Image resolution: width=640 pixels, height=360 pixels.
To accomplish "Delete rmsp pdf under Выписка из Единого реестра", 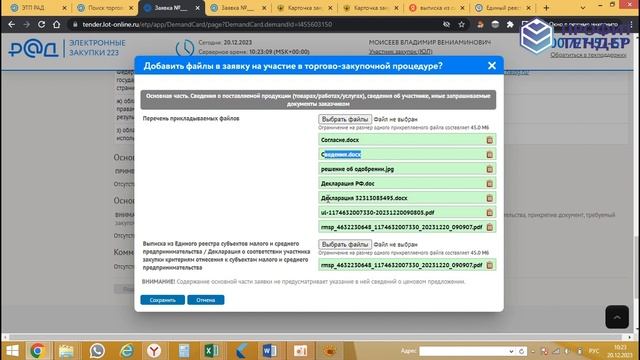I will coord(489,265).
